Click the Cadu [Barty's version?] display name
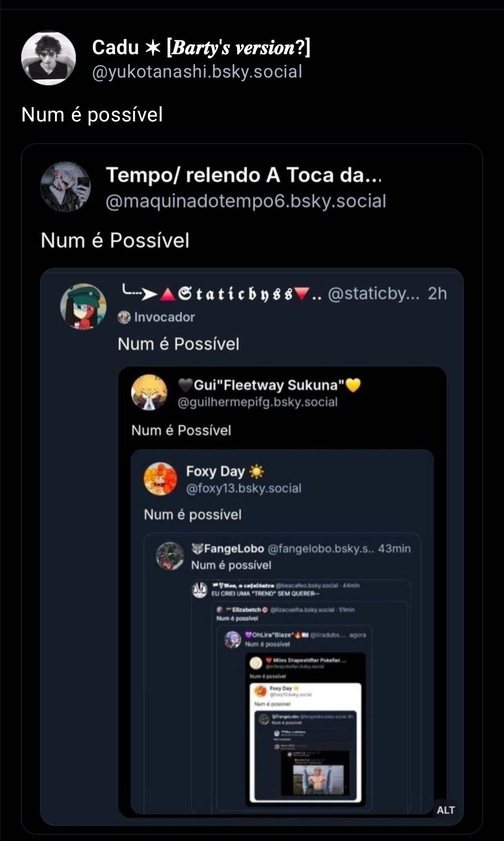This screenshot has width=504, height=841. pyautogui.click(x=201, y=48)
